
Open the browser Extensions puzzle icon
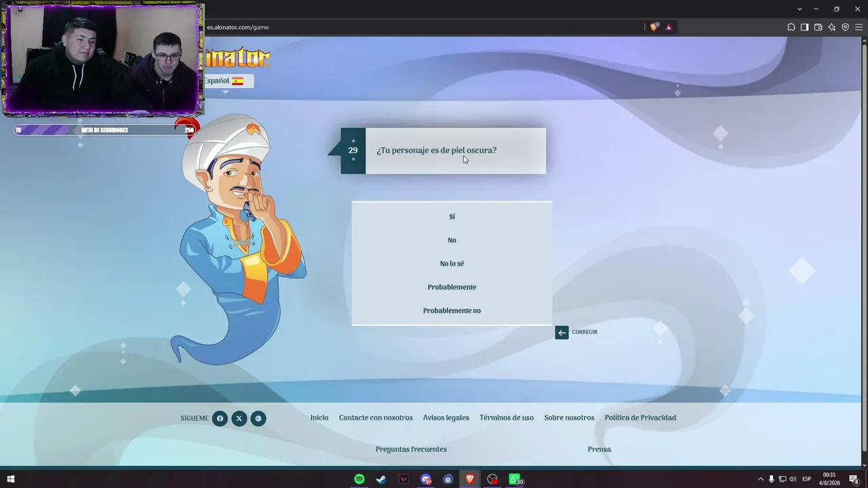[791, 27]
